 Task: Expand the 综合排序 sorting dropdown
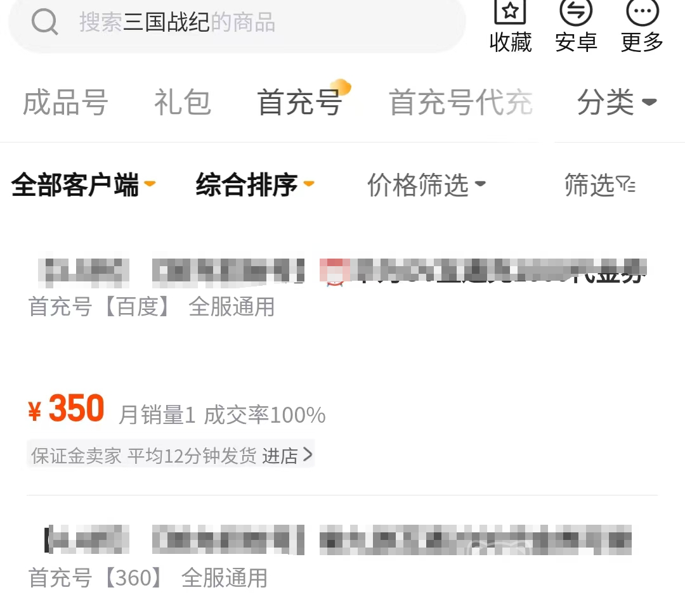coord(255,184)
